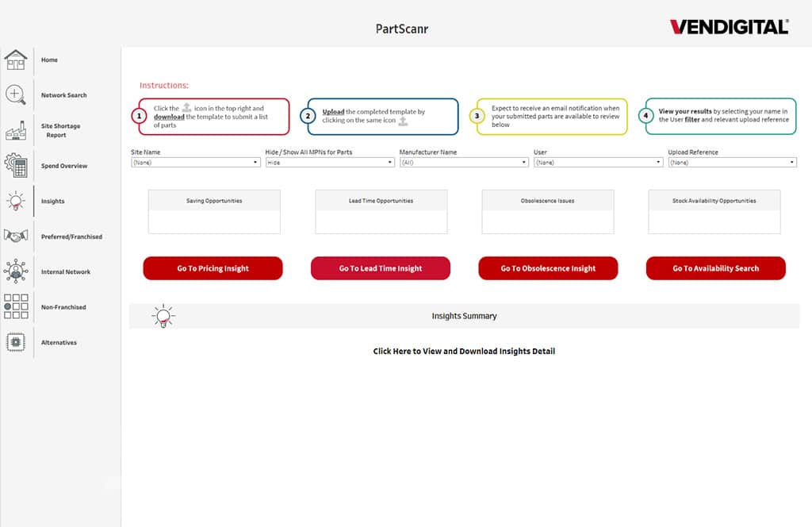Click the VENDIGITAL logo
812x527 pixels.
click(x=730, y=27)
